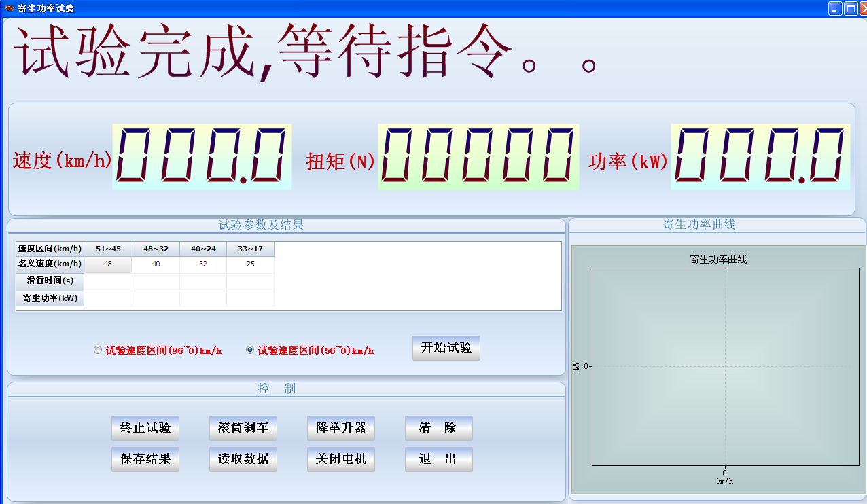Click the application icon in title bar
This screenshot has height=504, width=867.
click(x=9, y=8)
